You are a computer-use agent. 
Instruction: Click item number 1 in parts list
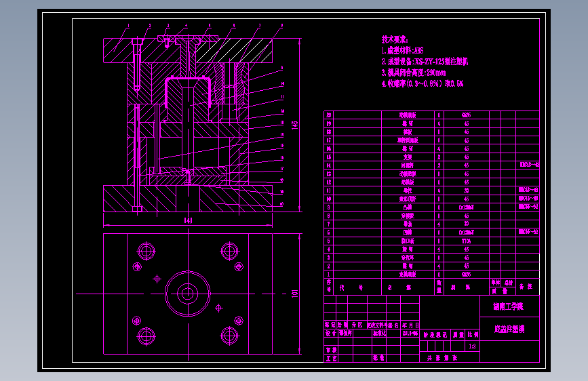pyautogui.click(x=328, y=274)
